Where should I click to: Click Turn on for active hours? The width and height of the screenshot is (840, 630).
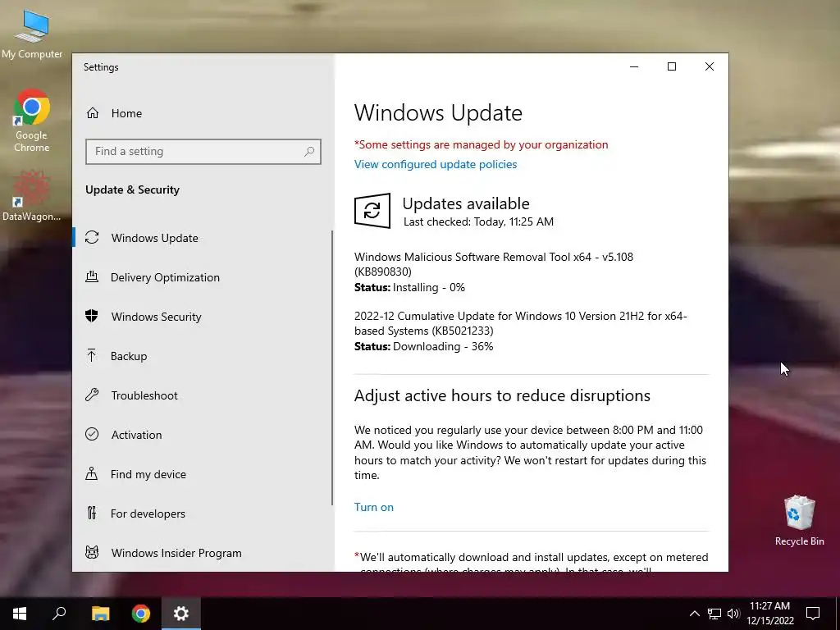[374, 507]
